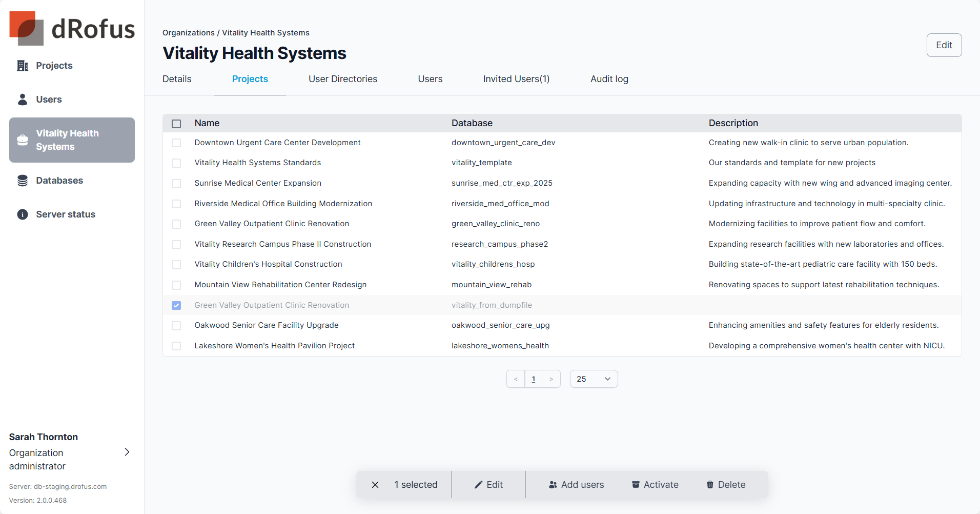Click the Add users people icon

click(x=553, y=485)
